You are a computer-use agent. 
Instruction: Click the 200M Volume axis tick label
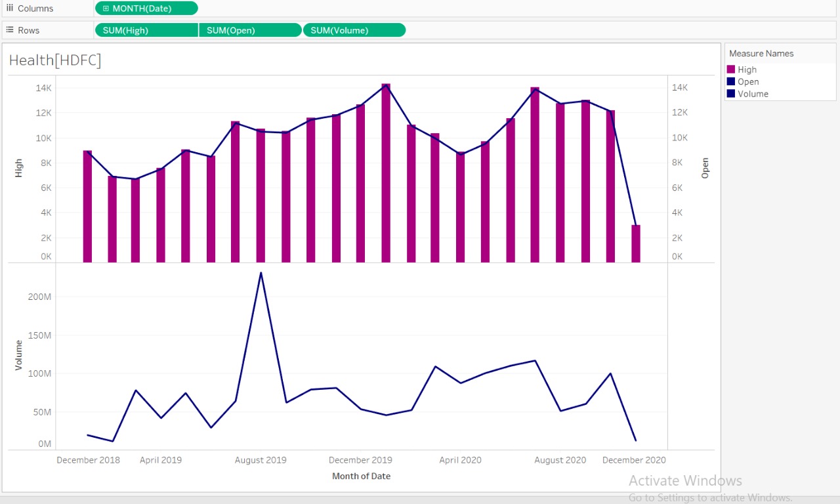pyautogui.click(x=39, y=297)
